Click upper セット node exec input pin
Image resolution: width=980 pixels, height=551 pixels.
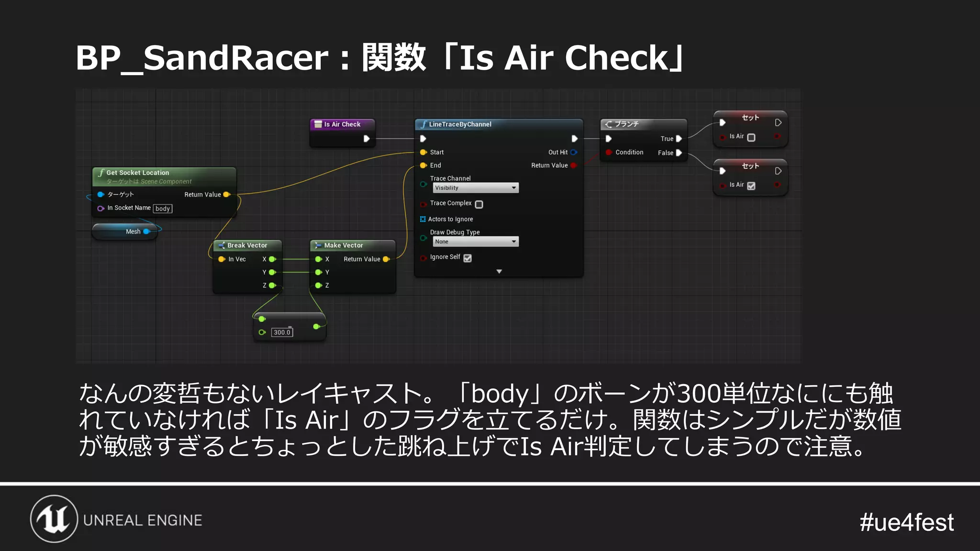[723, 123]
